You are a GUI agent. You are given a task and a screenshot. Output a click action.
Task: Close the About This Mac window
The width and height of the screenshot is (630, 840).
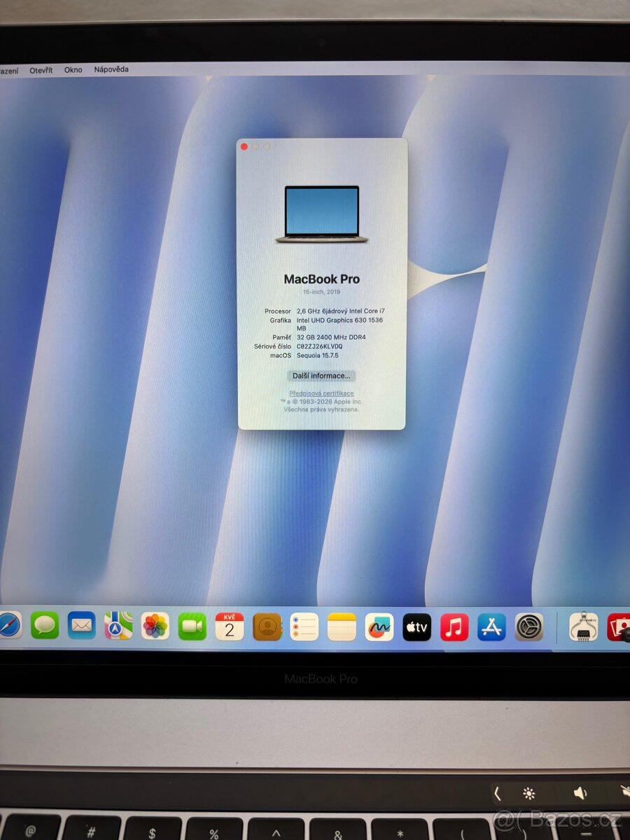[244, 146]
